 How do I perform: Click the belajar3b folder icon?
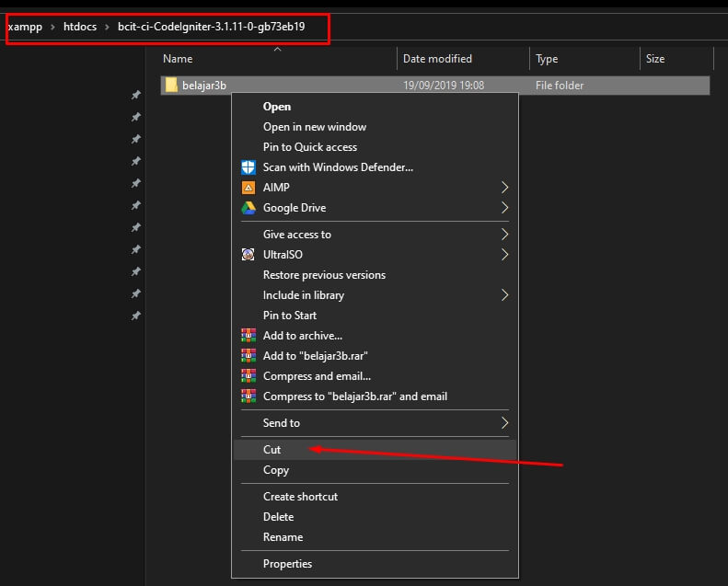click(170, 86)
